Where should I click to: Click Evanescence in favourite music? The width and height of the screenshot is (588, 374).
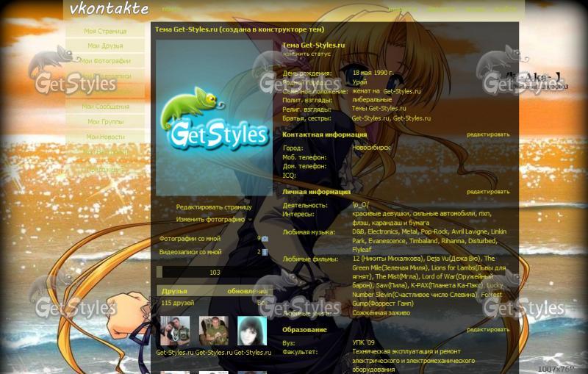pos(387,241)
